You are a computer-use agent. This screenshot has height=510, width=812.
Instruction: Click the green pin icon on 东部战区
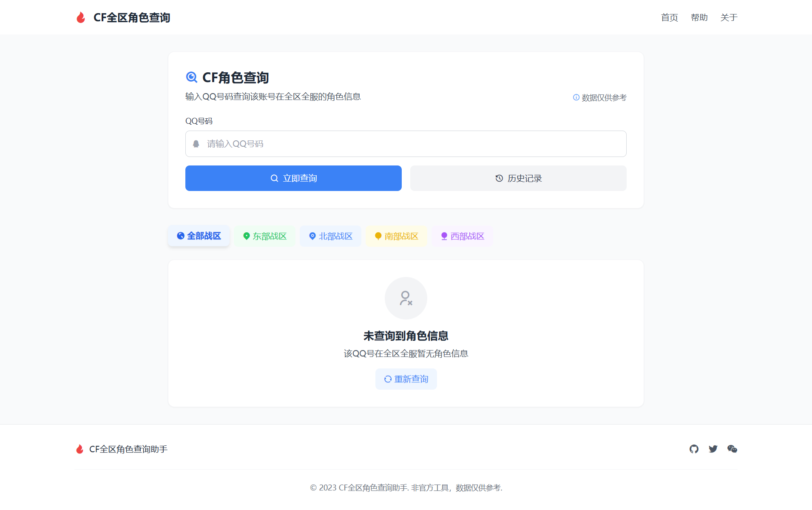tap(247, 236)
